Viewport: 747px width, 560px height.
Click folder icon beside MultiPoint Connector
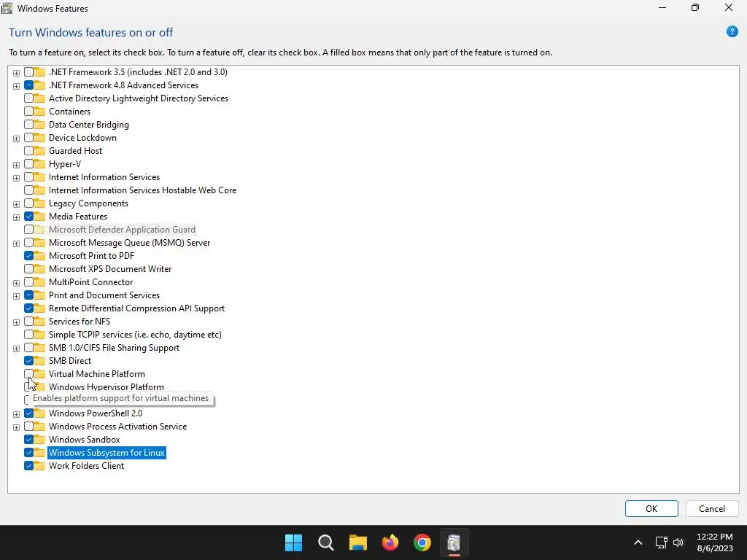(39, 282)
